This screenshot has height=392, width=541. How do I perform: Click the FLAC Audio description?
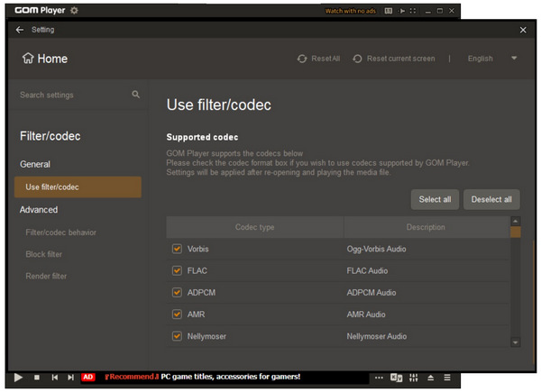pyautogui.click(x=367, y=270)
